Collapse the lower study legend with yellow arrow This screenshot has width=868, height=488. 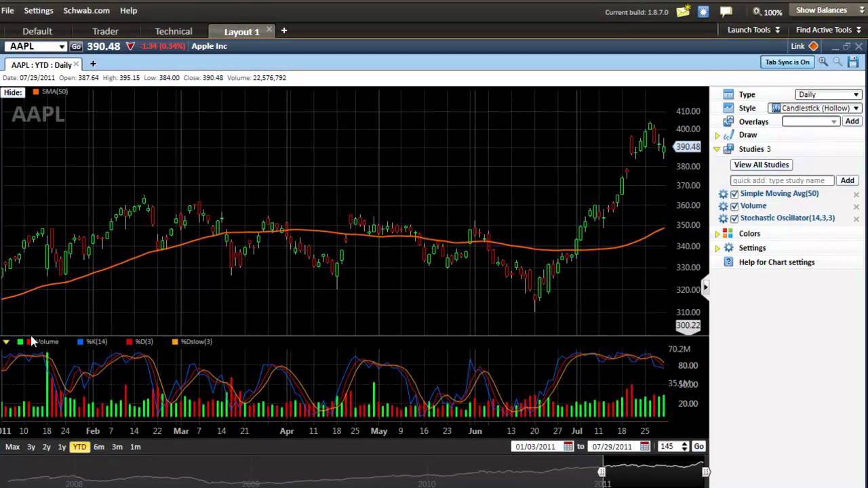pyautogui.click(x=6, y=342)
